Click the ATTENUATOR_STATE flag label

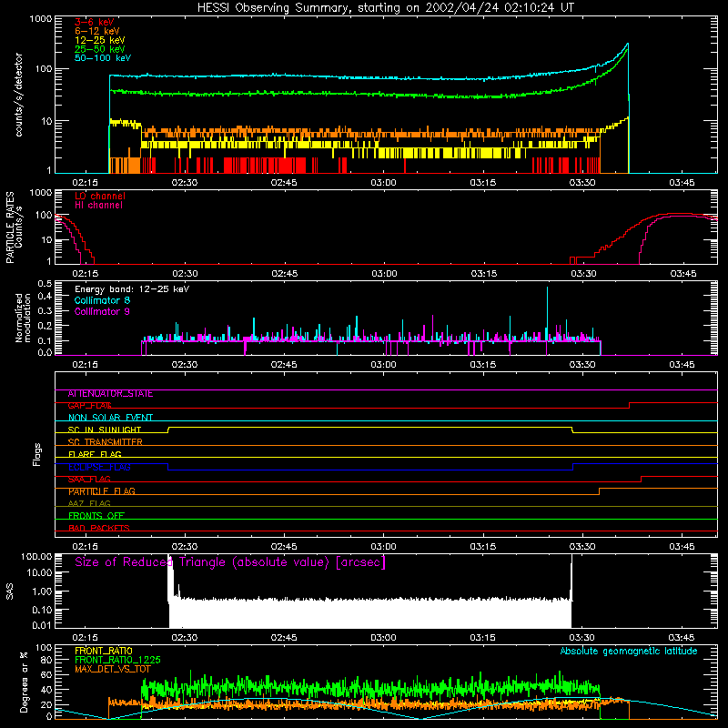point(110,394)
